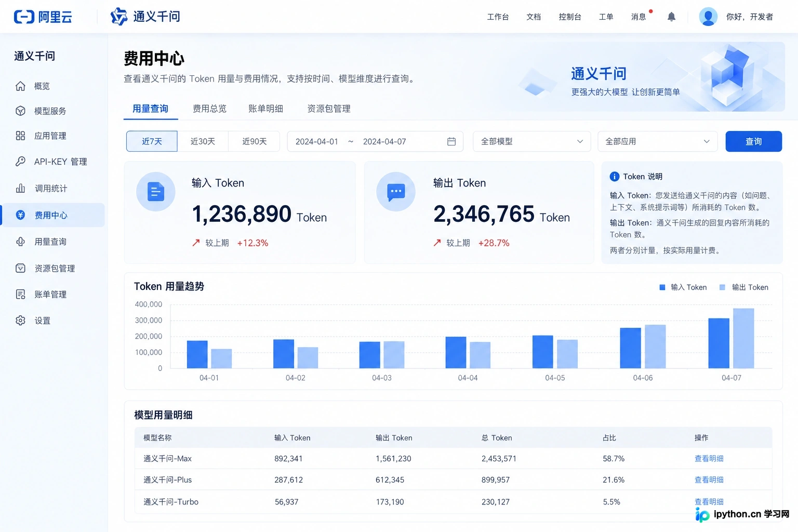Select the 近7天 time range option
The height and width of the screenshot is (532, 798).
click(x=152, y=141)
